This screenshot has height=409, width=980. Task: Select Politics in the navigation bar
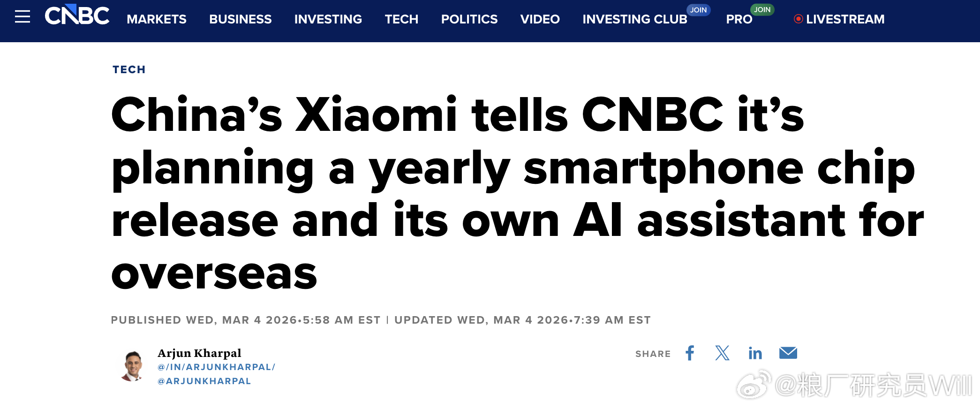(x=469, y=19)
